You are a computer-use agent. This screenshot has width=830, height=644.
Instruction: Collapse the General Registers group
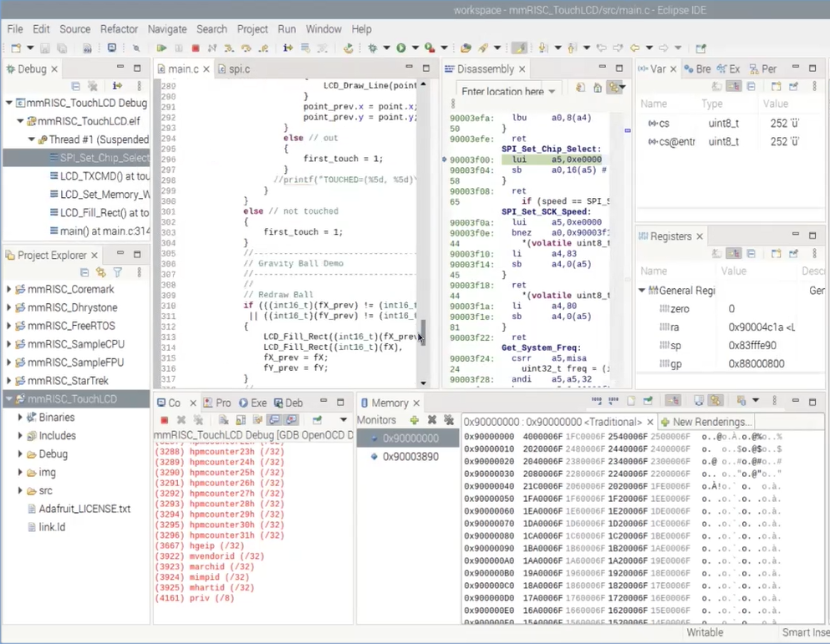(643, 291)
